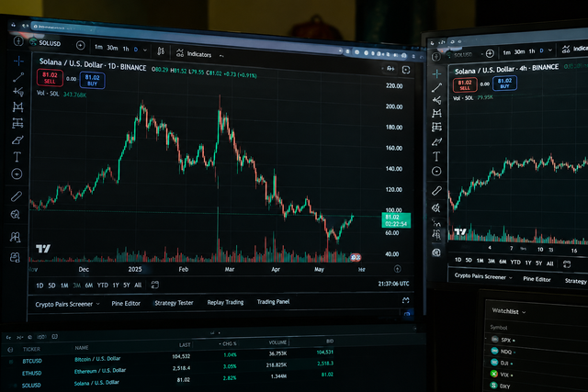Select the crosshair cursor tool on left monitor
Screen dimensions: 588x392
coord(18,61)
